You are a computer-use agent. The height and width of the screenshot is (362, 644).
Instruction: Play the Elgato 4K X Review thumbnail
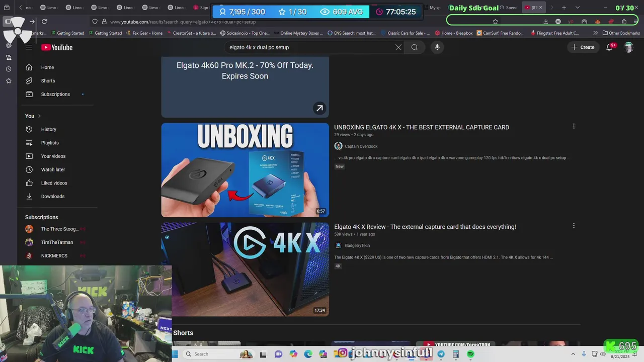[245, 269]
